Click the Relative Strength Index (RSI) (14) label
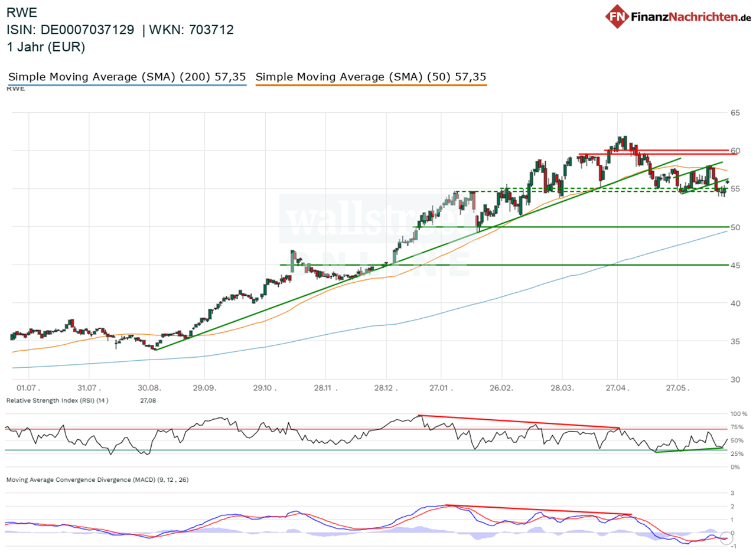This screenshot has height=555, width=756. pos(57,401)
